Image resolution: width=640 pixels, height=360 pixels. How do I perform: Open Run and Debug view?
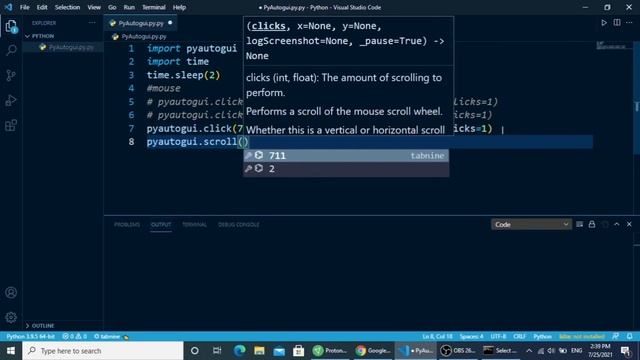click(x=11, y=100)
